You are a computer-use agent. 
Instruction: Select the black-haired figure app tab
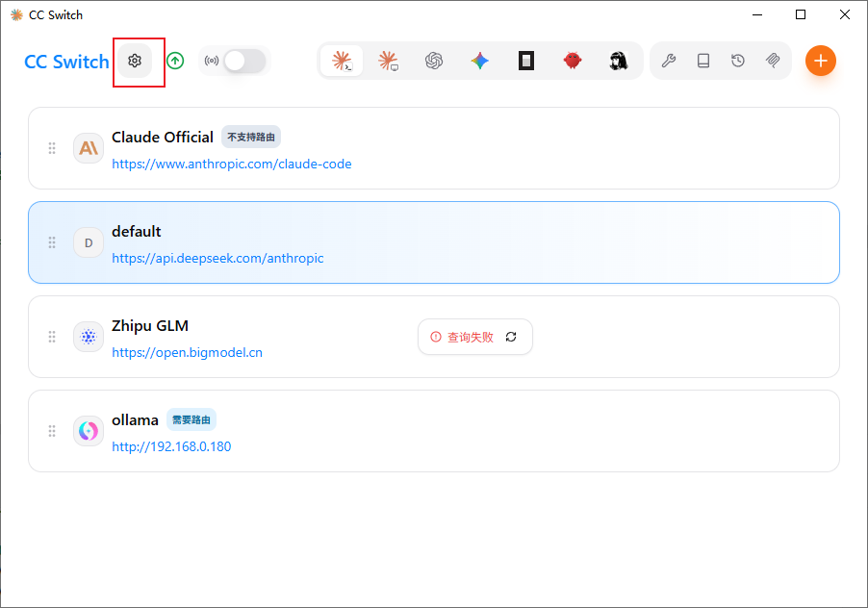click(x=619, y=61)
